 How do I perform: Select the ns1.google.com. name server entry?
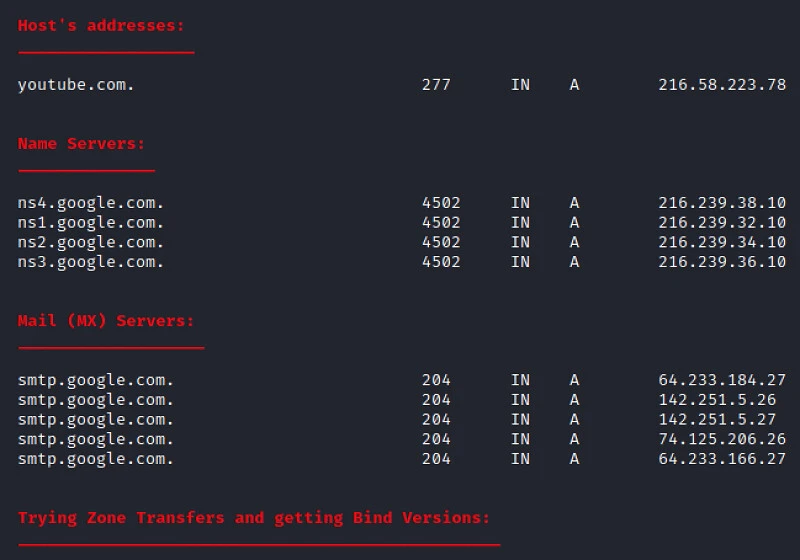[x=91, y=223]
